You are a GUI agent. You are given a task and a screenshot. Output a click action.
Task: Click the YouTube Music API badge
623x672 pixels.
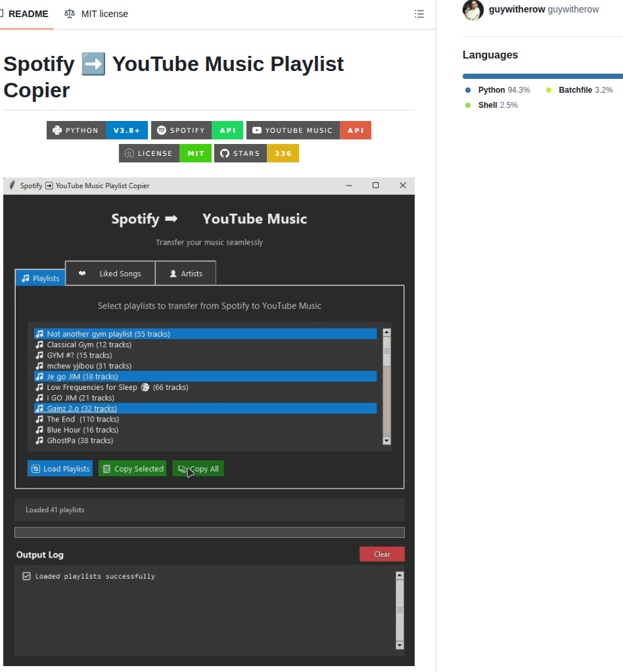[x=308, y=130]
